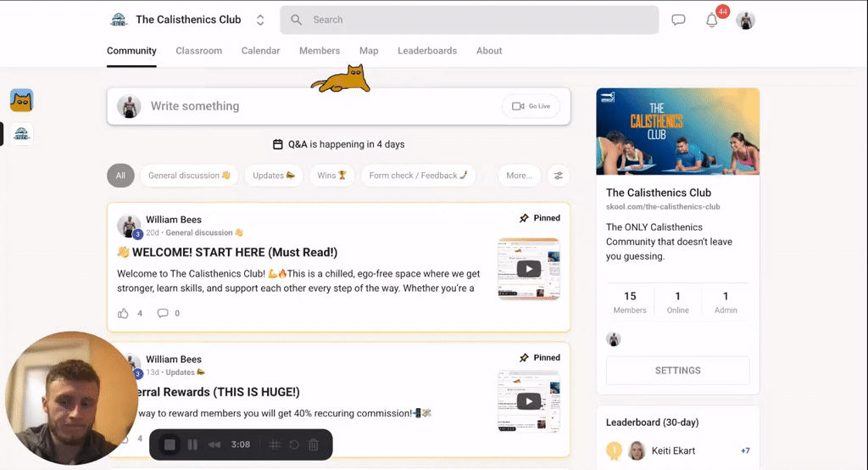Image resolution: width=868 pixels, height=470 pixels.
Task: Filter by General discussion category
Action: click(189, 176)
